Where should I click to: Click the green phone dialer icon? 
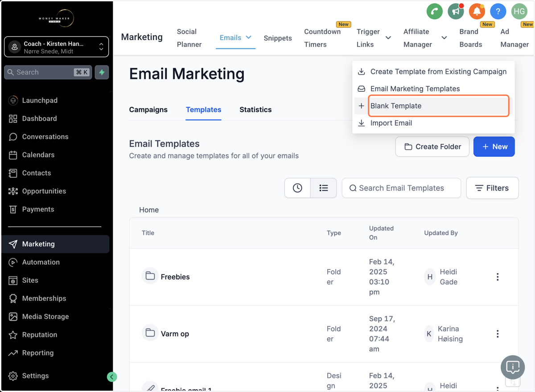434,11
